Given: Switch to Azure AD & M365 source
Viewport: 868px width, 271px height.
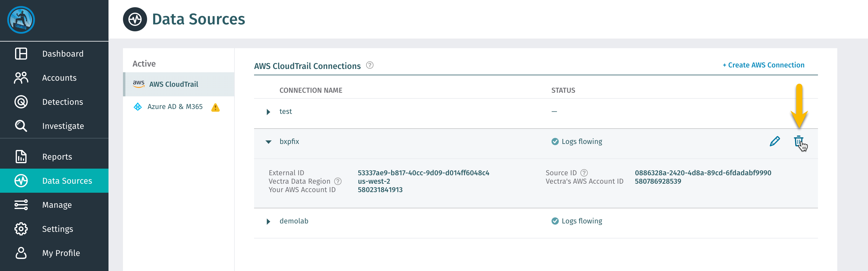Looking at the screenshot, I should [x=175, y=107].
